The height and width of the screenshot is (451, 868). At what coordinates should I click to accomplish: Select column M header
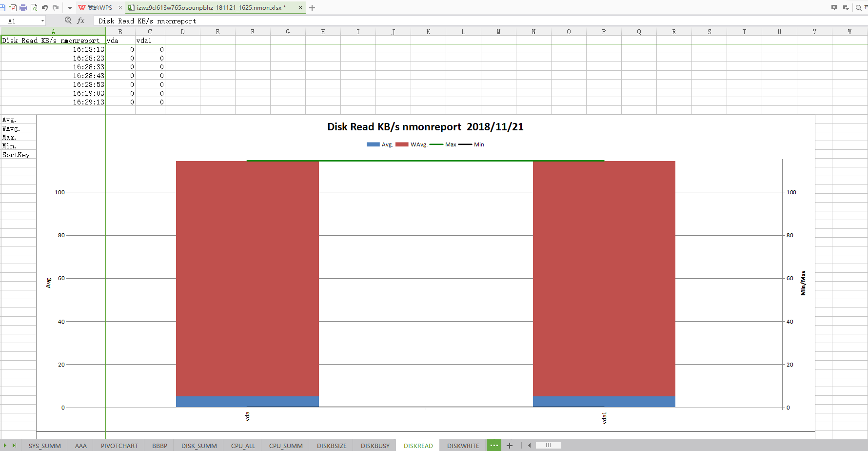tap(499, 32)
